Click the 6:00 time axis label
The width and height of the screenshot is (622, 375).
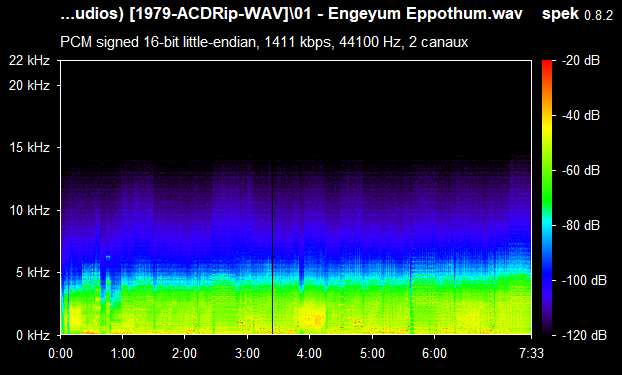point(434,353)
